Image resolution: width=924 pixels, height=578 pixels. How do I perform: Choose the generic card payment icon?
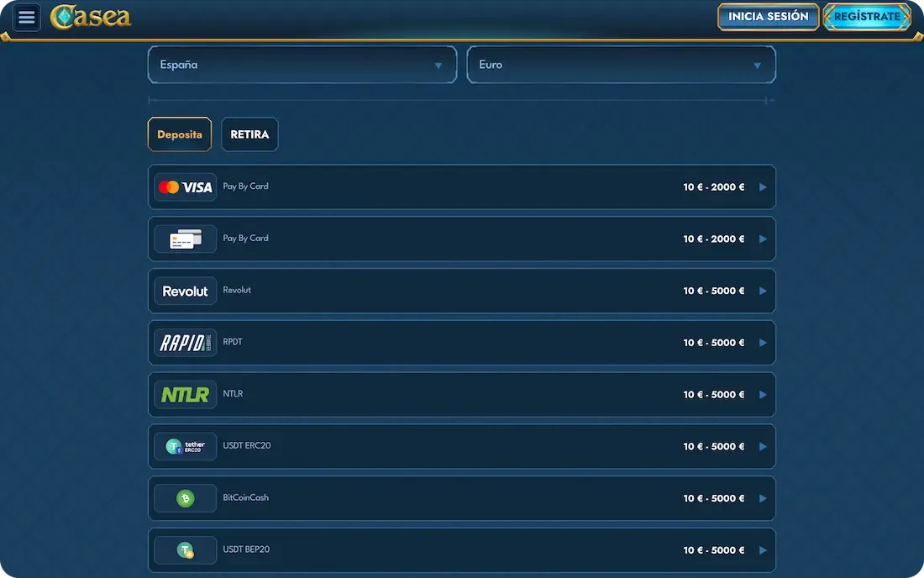click(x=186, y=239)
